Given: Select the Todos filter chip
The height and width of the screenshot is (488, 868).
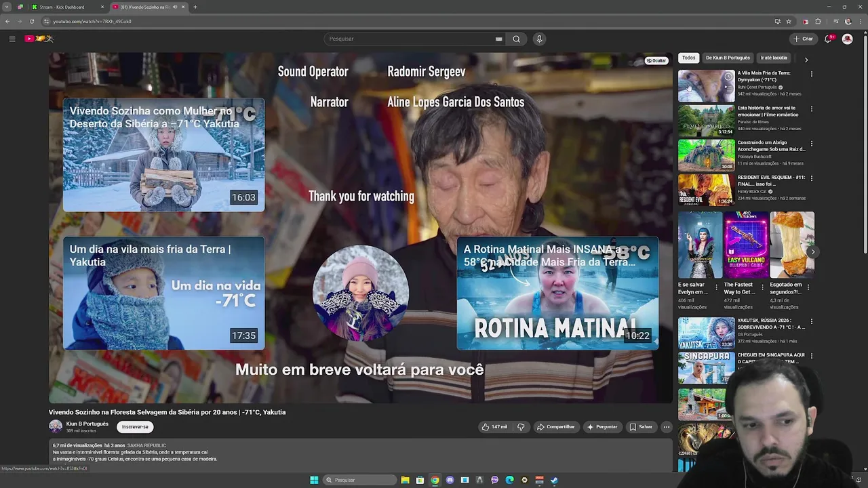Looking at the screenshot, I should (689, 58).
